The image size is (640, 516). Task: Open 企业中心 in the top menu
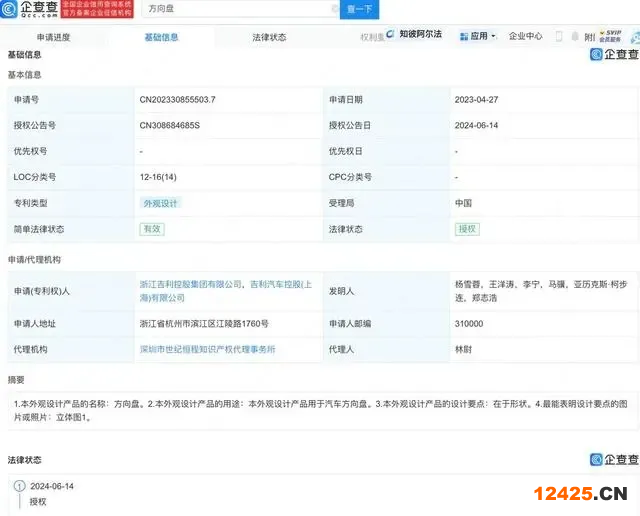point(526,36)
